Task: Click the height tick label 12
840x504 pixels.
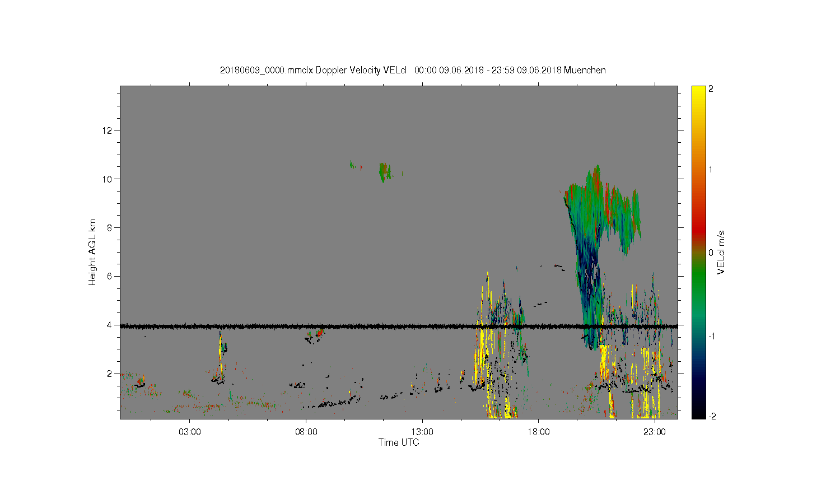Action: (x=108, y=130)
